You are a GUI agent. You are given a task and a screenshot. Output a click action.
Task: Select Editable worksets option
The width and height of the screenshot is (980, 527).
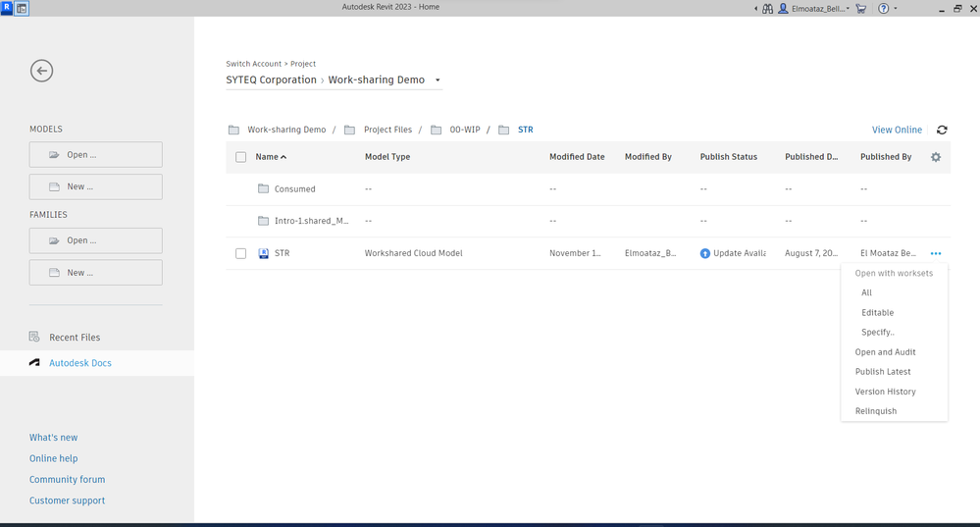tap(878, 313)
